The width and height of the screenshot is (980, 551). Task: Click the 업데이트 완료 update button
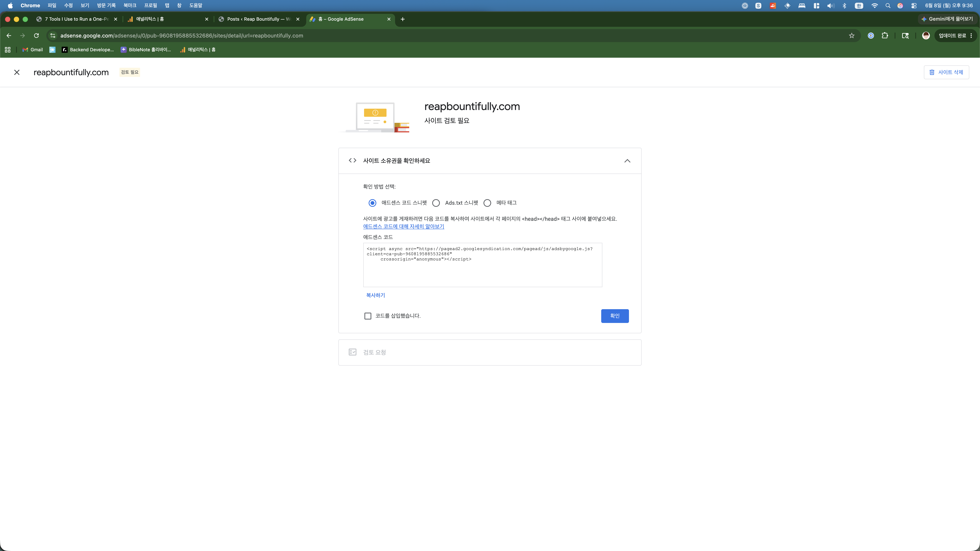coord(952,36)
